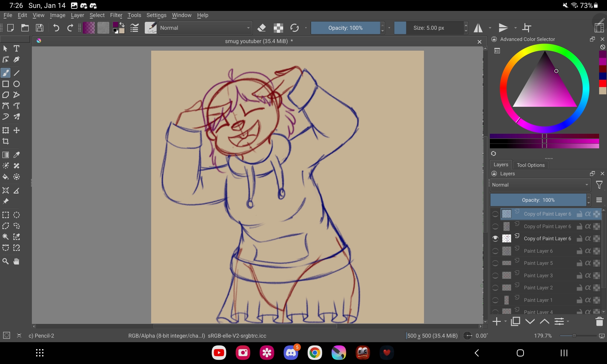
Task: Select Paint Layer 2 in layers list
Action: pos(538,288)
